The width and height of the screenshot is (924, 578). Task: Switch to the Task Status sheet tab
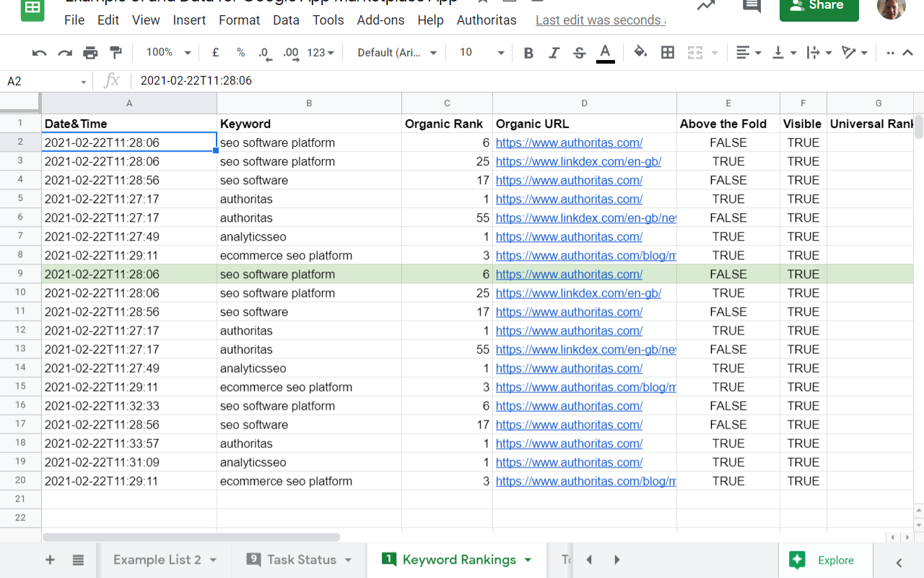(298, 559)
